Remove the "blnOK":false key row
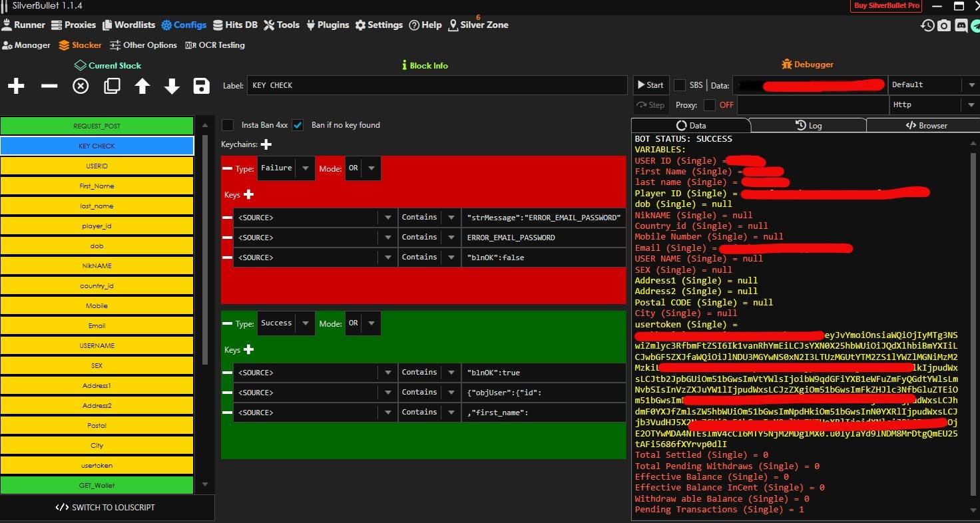Viewport: 980px width, 523px height. pyautogui.click(x=227, y=258)
